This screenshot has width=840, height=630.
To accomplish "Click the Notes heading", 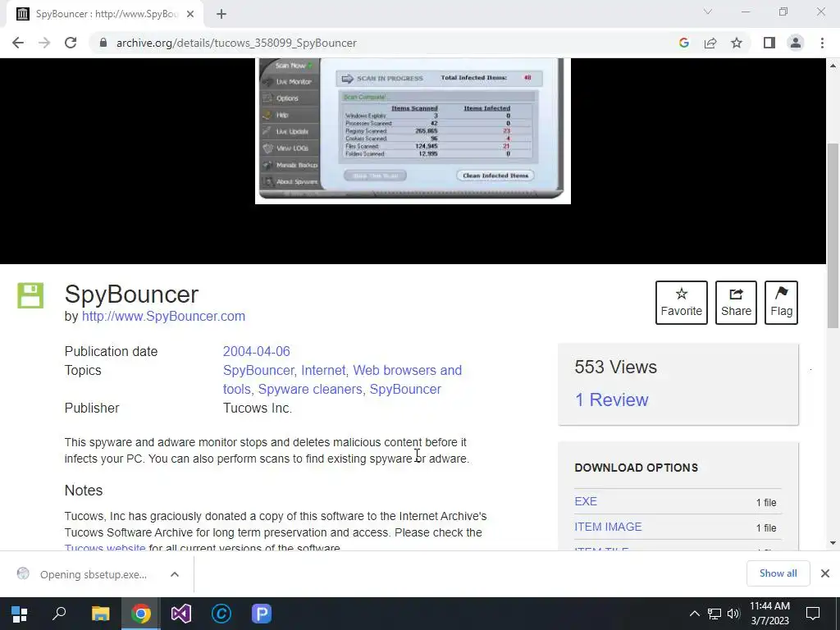I will click(x=84, y=491).
